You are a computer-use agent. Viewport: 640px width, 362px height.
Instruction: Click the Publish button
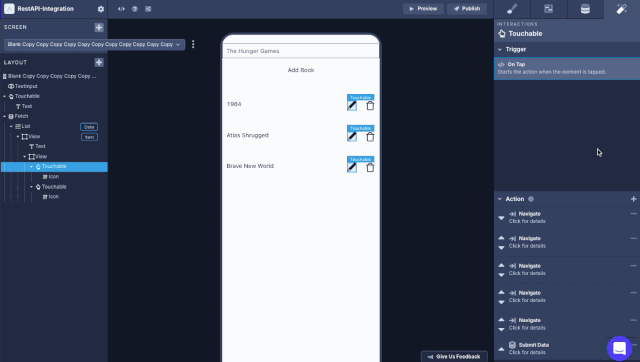coord(467,9)
